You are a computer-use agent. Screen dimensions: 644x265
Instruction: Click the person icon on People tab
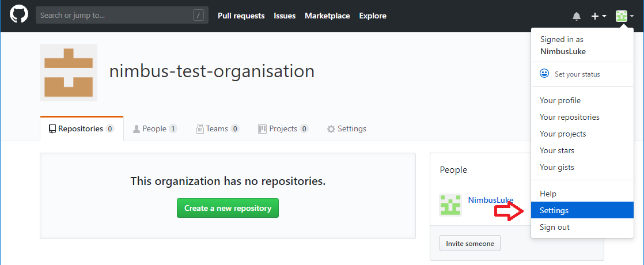pyautogui.click(x=137, y=129)
